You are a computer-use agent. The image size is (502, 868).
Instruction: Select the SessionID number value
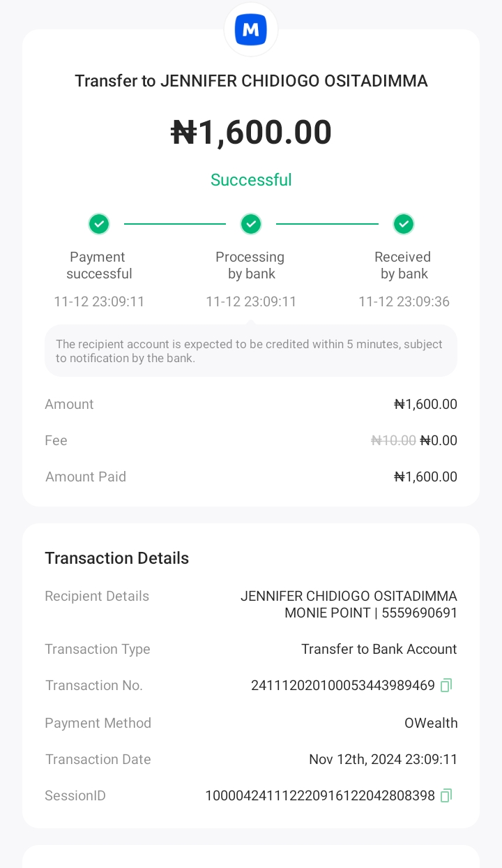(x=319, y=795)
